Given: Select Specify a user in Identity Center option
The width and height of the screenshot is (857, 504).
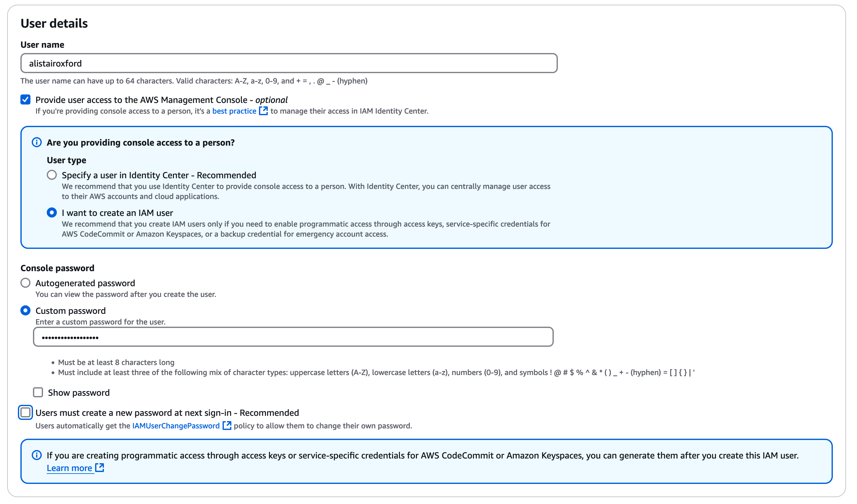Looking at the screenshot, I should click(x=52, y=175).
